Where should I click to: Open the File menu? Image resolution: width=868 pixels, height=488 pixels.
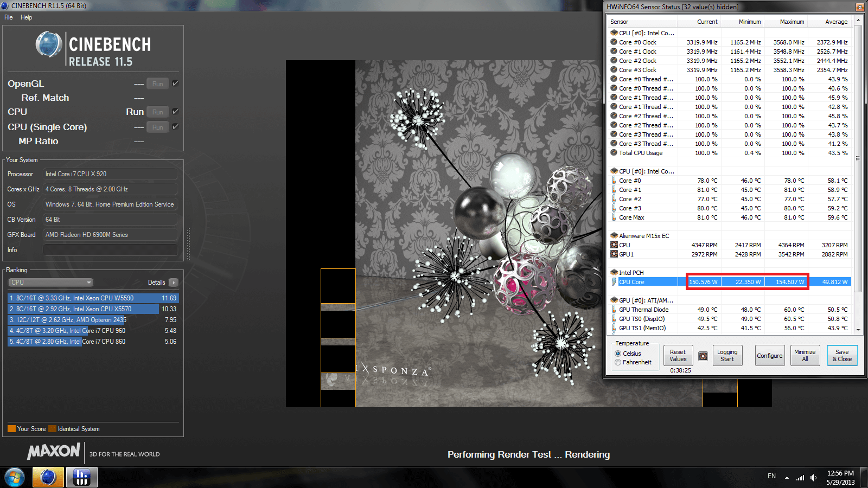tap(9, 17)
